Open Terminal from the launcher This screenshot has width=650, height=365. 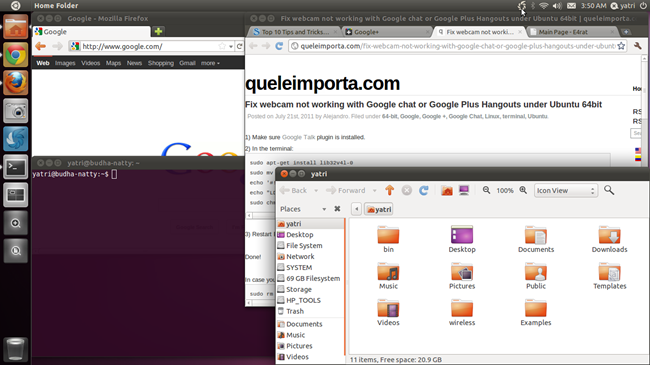[x=16, y=167]
